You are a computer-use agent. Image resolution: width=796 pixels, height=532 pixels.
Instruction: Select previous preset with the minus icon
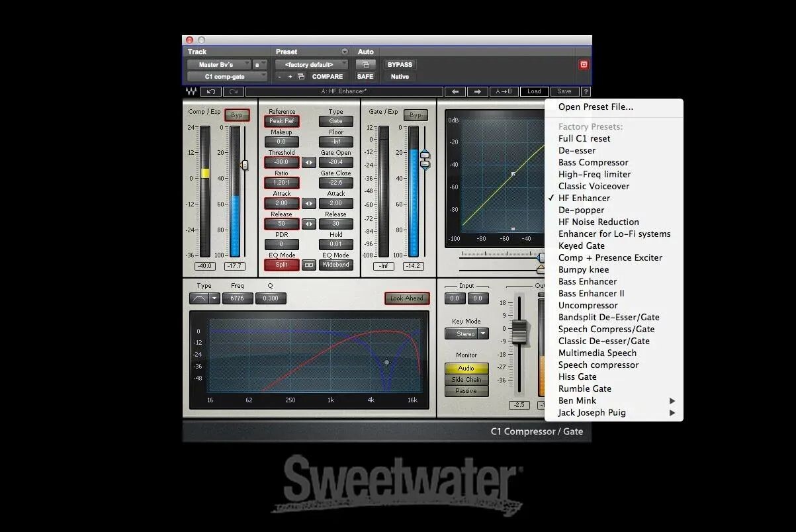click(x=280, y=77)
